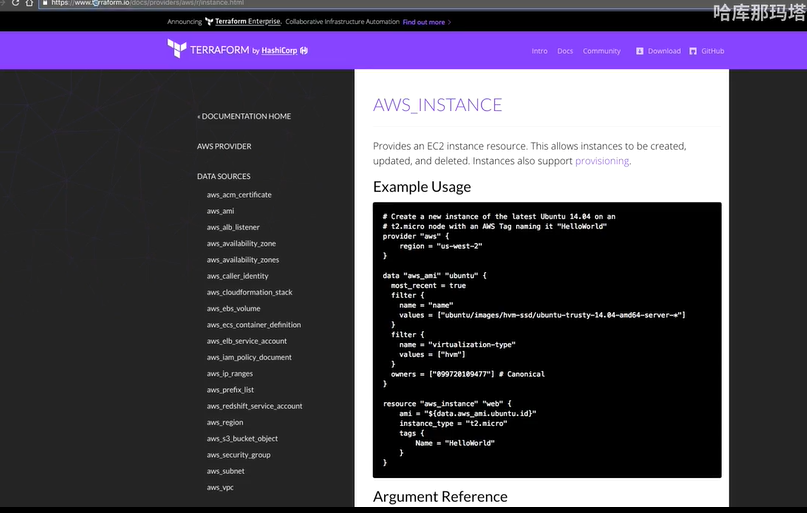The width and height of the screenshot is (807, 513).
Task: Select aws_availability_zone in the sidebar
Action: (x=241, y=243)
